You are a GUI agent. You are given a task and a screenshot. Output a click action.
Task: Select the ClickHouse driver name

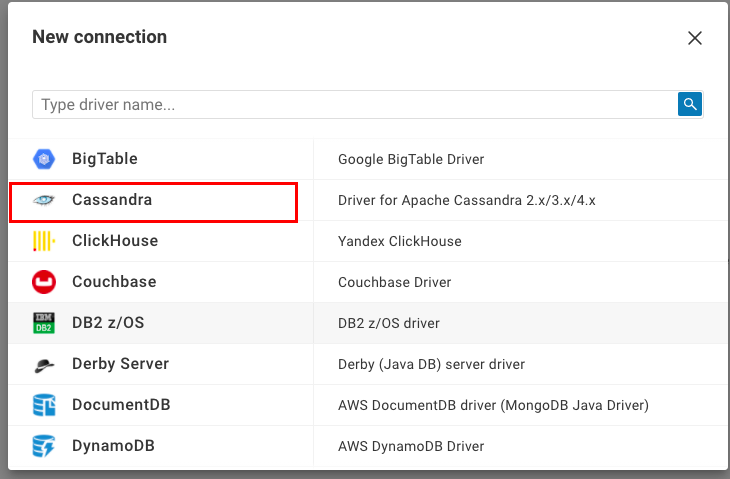(115, 241)
